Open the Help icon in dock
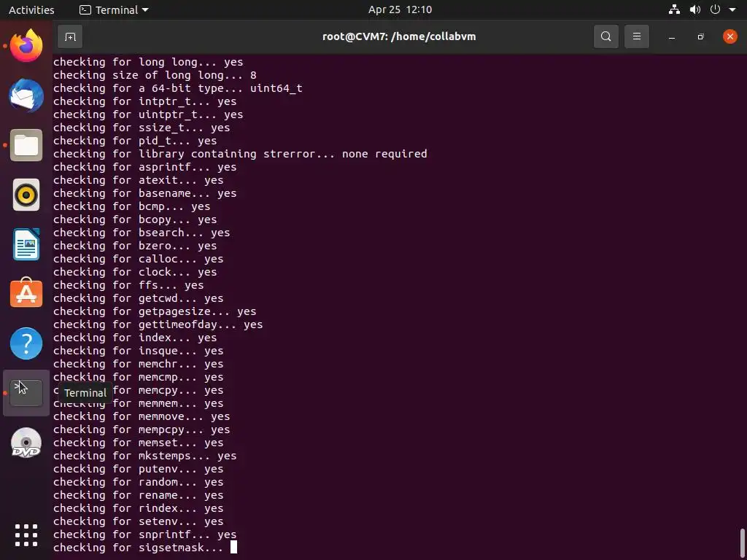Viewport: 747px width, 560px height. click(26, 343)
